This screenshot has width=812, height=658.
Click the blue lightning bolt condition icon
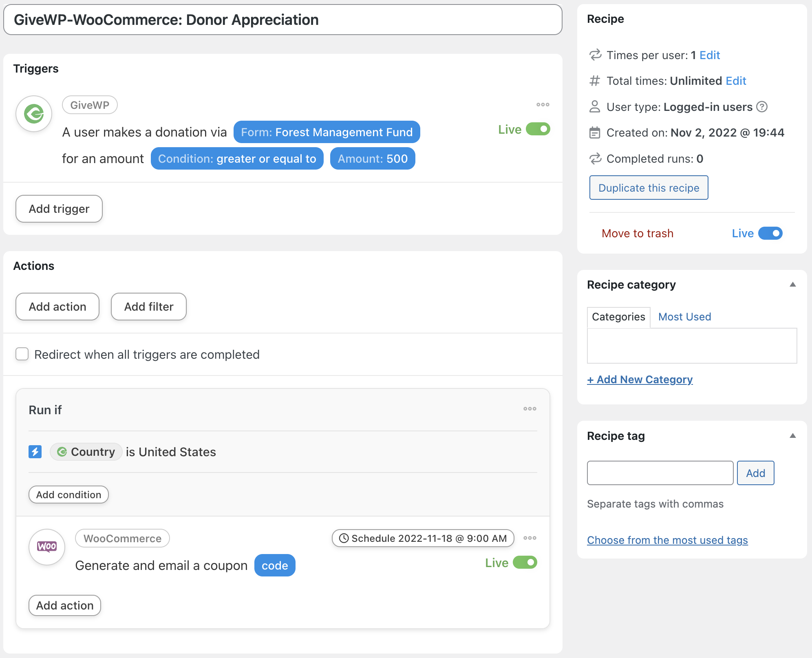[35, 452]
